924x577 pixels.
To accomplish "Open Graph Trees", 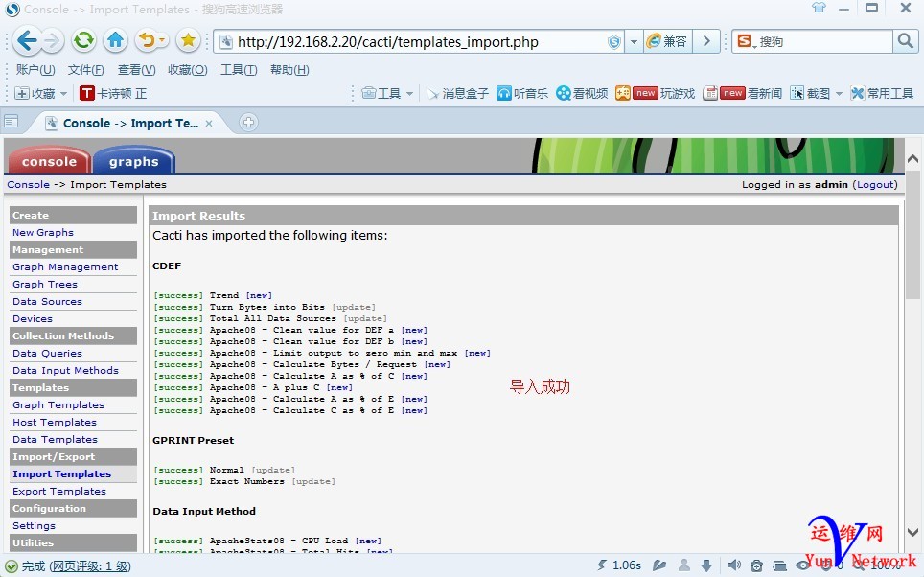I will pyautogui.click(x=45, y=284).
